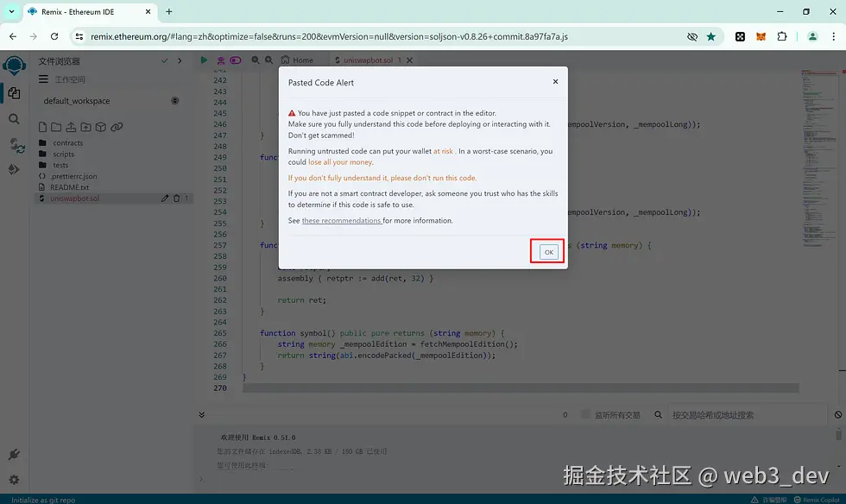Click the Remix logo icon in sidebar
Viewport: 846px width, 504px height.
[14, 66]
